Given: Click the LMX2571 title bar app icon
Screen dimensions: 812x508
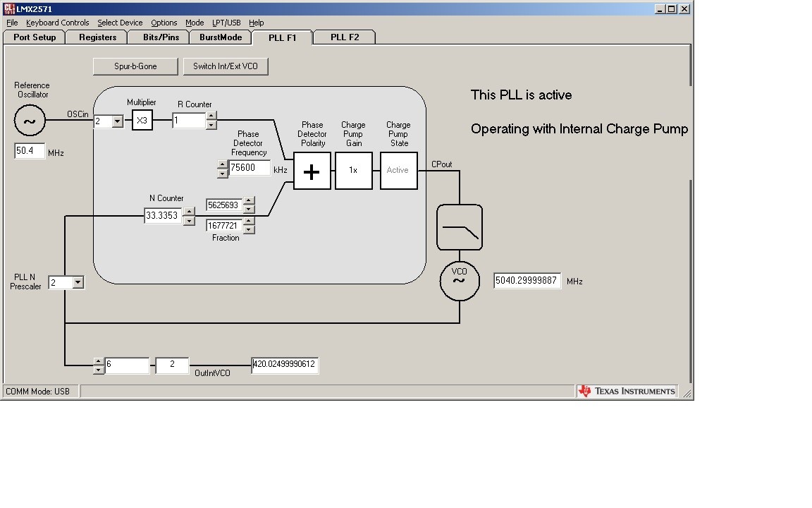Looking at the screenshot, I should 8,8.
